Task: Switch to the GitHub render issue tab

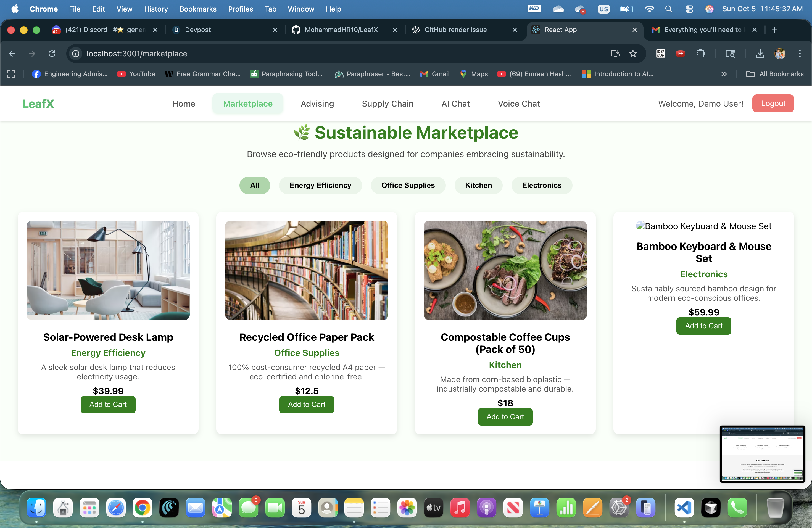Action: pos(455,30)
